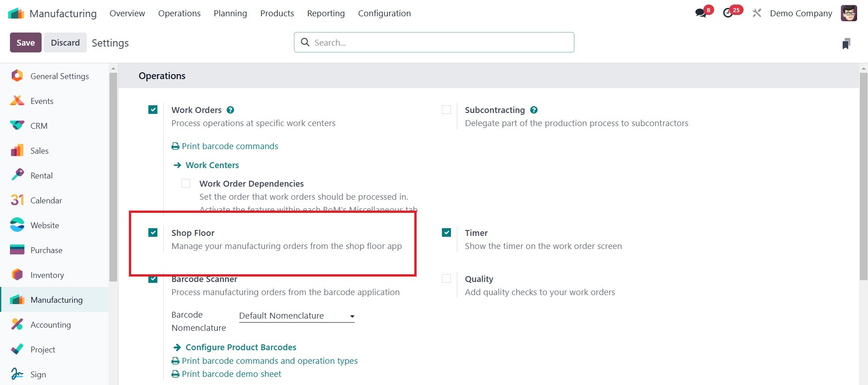Click the bookmark icon near search
The width and height of the screenshot is (868, 385).
click(846, 43)
